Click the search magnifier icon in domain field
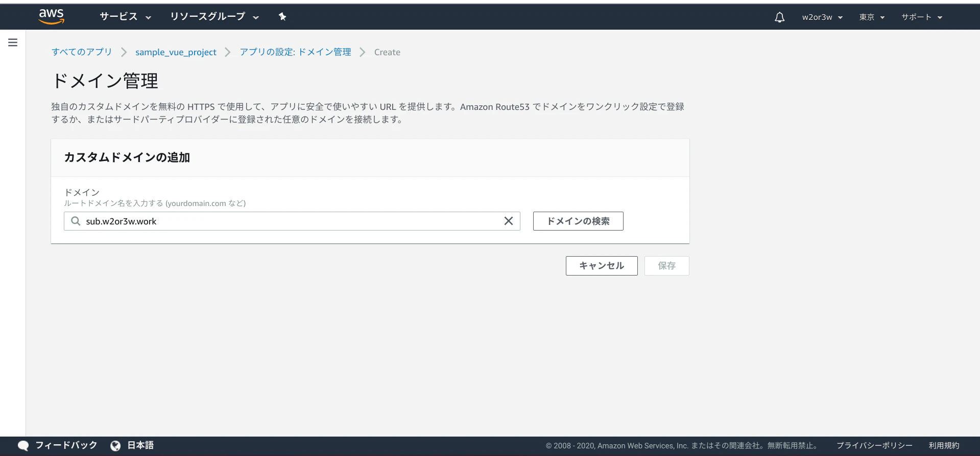 (76, 221)
